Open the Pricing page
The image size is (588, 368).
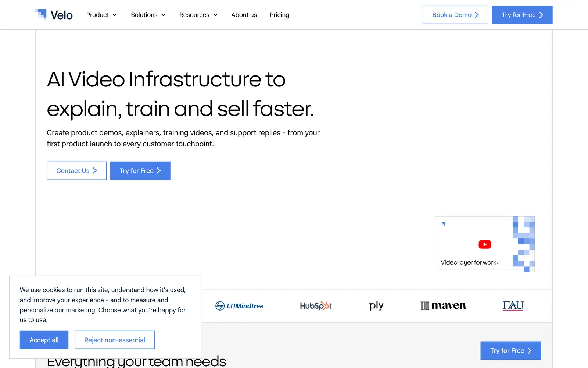click(x=279, y=15)
